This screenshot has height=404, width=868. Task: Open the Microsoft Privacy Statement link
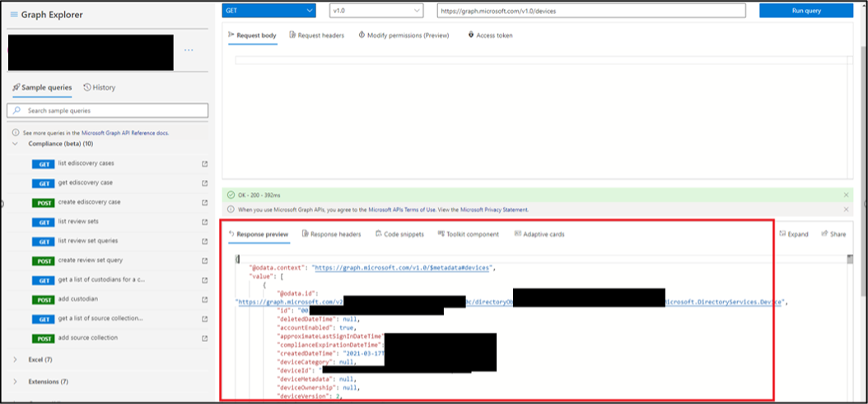click(495, 210)
